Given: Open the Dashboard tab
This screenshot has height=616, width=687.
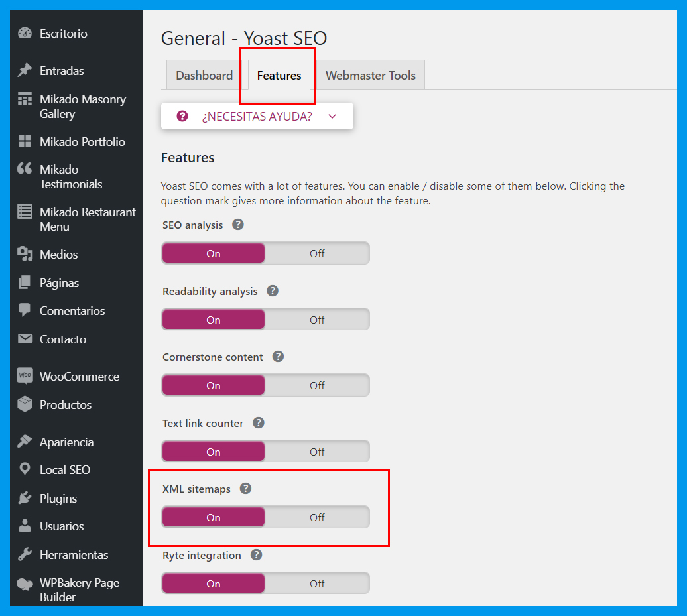Looking at the screenshot, I should point(204,76).
